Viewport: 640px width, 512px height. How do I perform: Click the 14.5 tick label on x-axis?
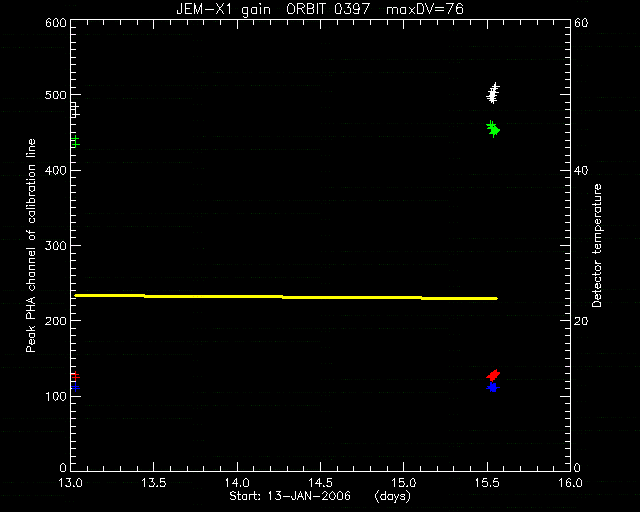pyautogui.click(x=320, y=483)
